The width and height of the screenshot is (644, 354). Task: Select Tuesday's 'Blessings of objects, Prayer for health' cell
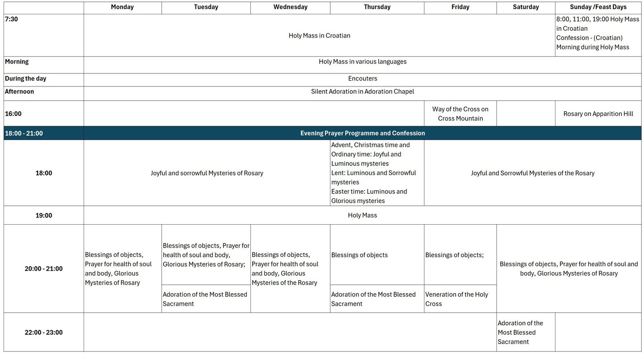coord(206,255)
